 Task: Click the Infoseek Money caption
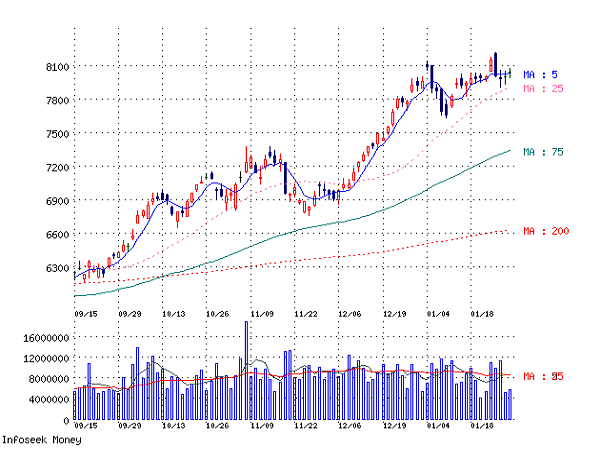(42, 440)
